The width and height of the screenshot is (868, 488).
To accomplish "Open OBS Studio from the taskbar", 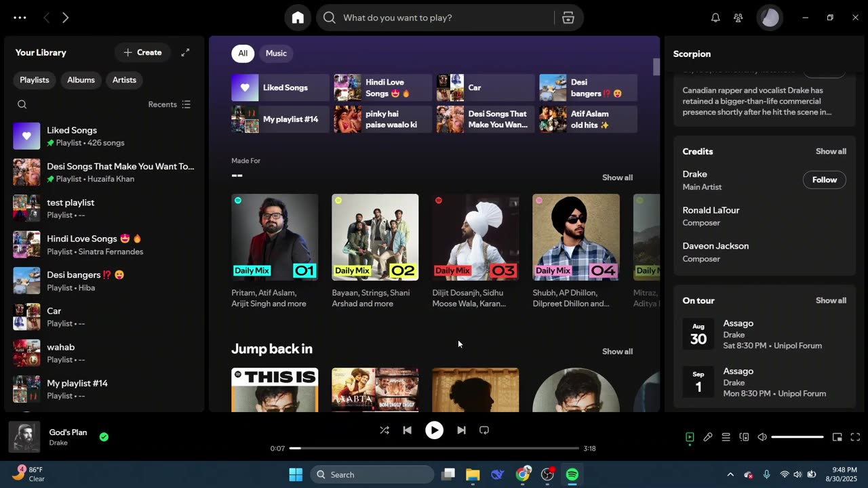I will click(x=547, y=474).
